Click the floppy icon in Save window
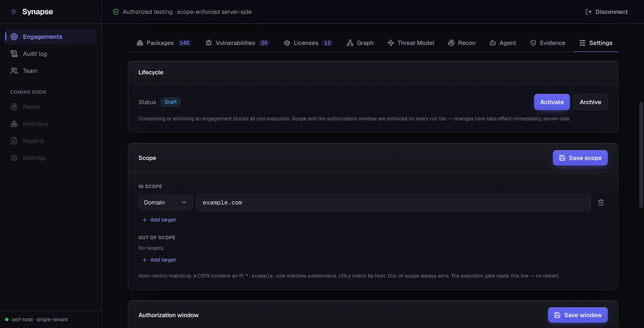Screen dimensions: 644x328 [x=557, y=315]
